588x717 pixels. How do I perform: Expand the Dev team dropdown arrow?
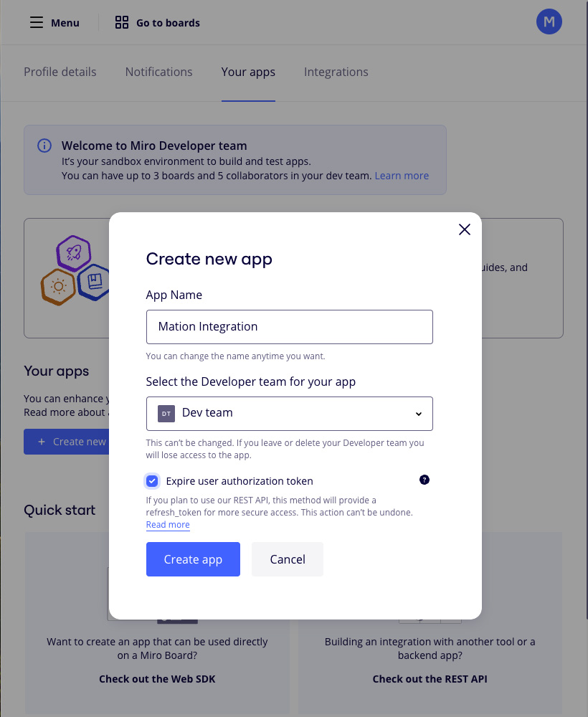418,414
